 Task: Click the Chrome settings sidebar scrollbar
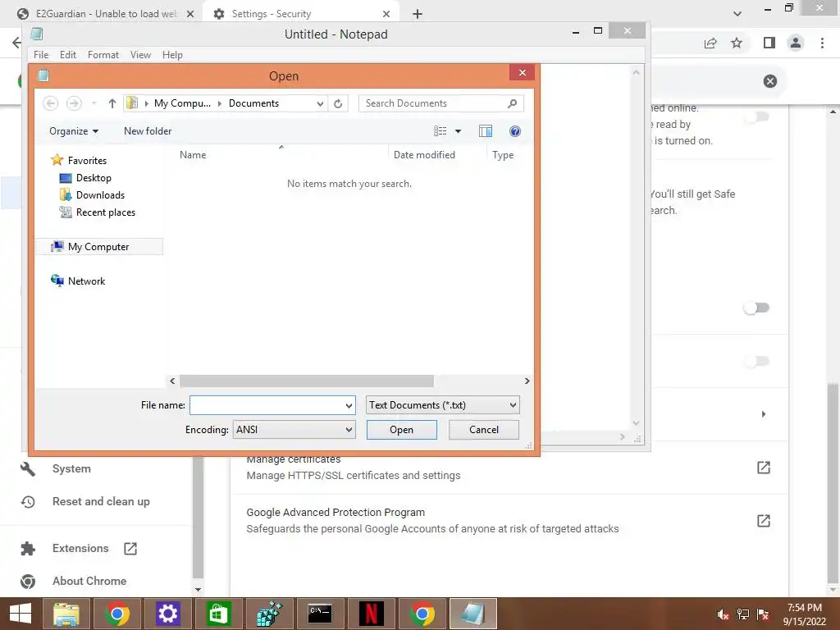click(198, 517)
